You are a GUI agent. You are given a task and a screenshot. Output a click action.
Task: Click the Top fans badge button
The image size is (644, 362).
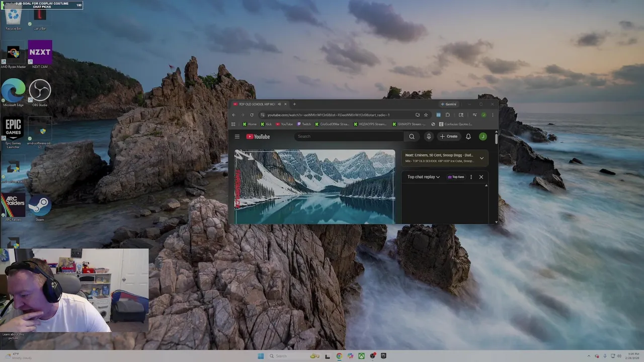coord(456,177)
